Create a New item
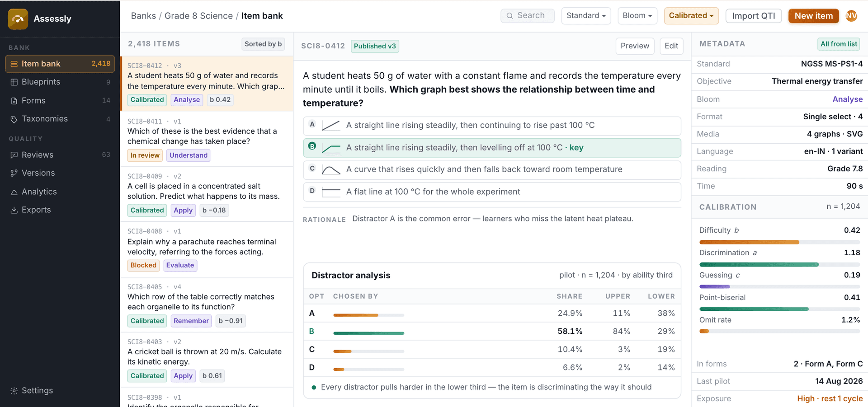This screenshot has height=407, width=868. [814, 16]
